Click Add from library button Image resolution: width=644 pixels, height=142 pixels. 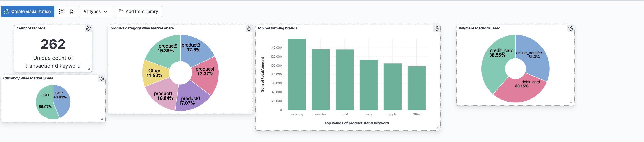tap(138, 11)
